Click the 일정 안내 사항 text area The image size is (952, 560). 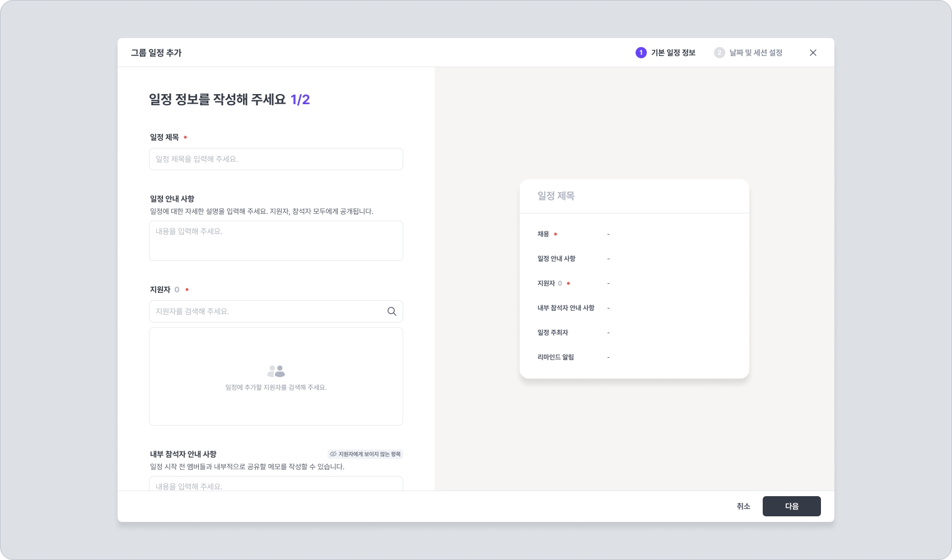(x=276, y=241)
